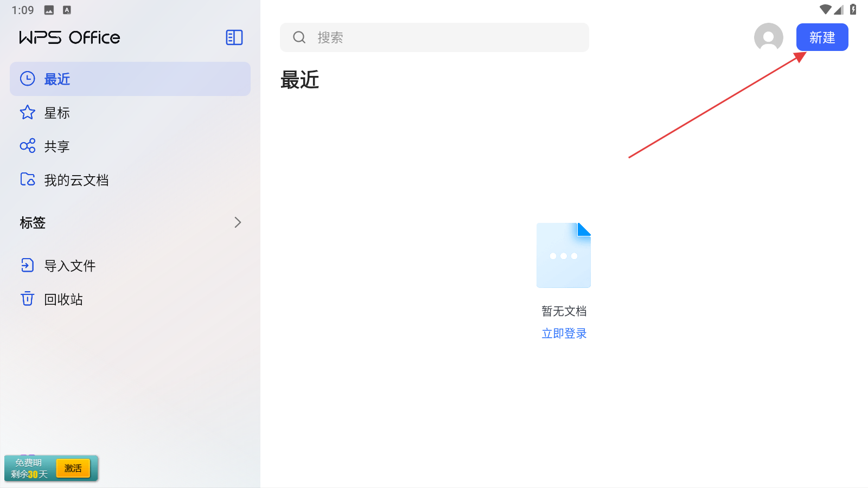Click the trash icon beside 回收站
Viewport: 868px width, 488px height.
pos(28,299)
